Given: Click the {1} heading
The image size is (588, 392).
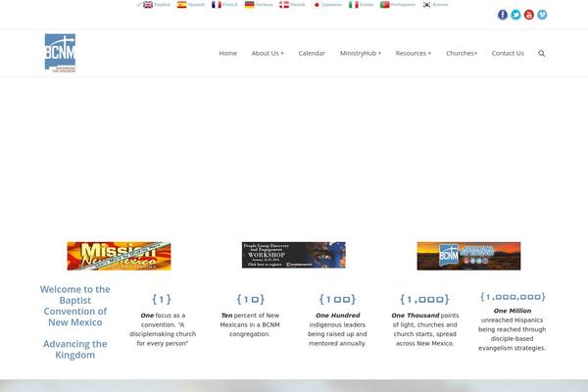Looking at the screenshot, I should 162,299.
